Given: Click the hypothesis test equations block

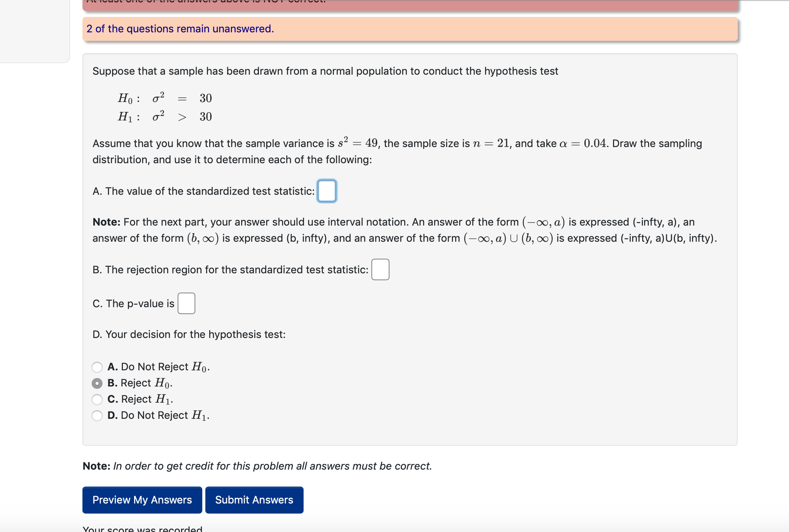Looking at the screenshot, I should [165, 107].
